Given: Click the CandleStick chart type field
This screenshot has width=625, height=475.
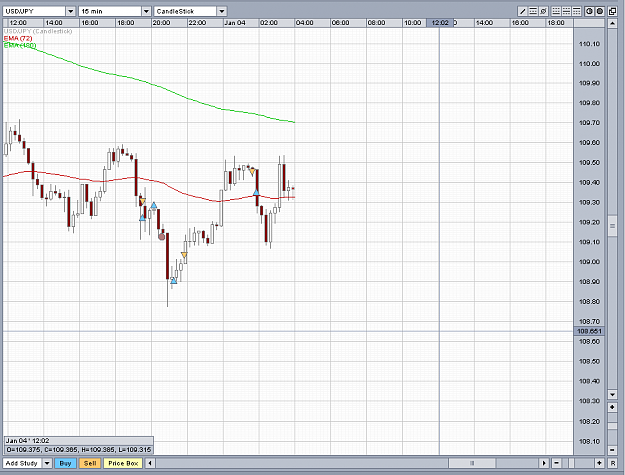Looking at the screenshot, I should click(x=186, y=11).
